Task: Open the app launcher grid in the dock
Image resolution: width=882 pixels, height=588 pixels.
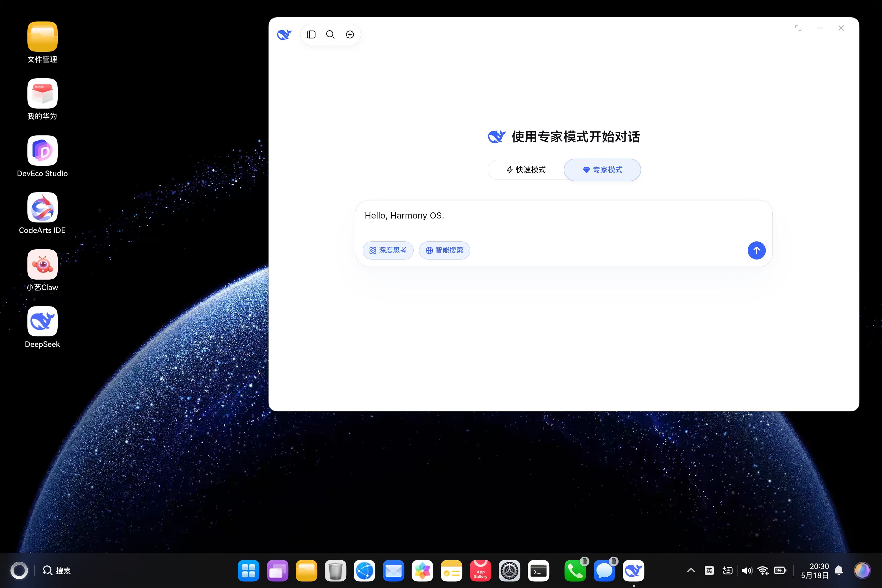Action: (x=248, y=571)
